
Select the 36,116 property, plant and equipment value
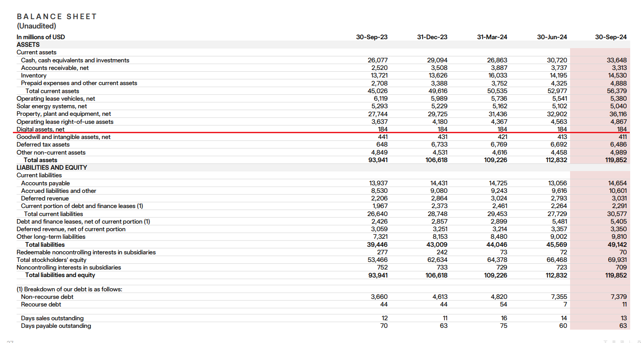(x=617, y=114)
